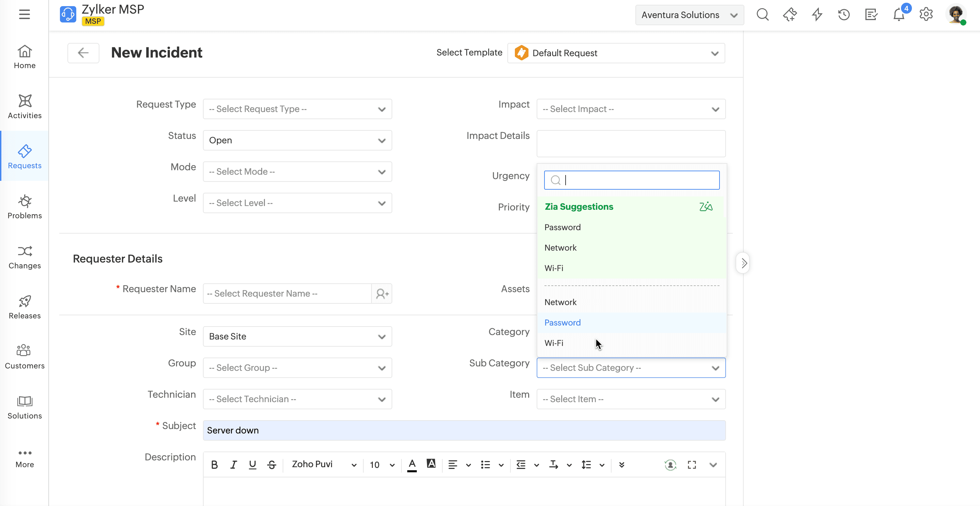
Task: Open the admin settings gear icon
Action: (x=926, y=15)
